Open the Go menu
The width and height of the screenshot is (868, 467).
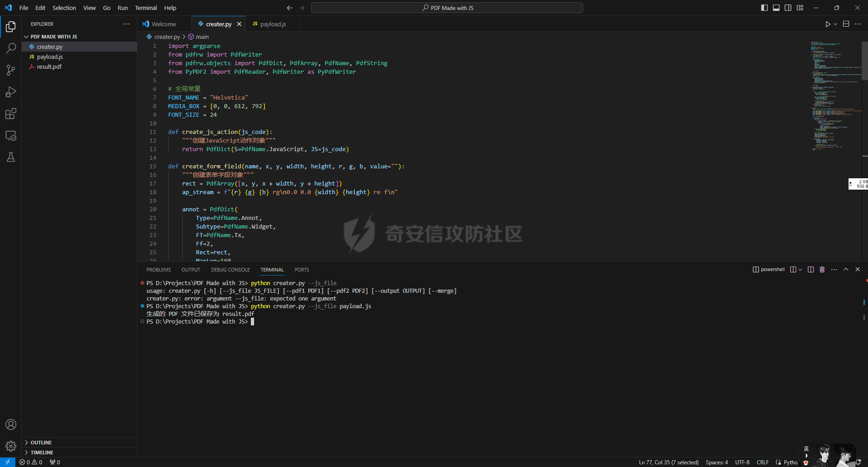(x=107, y=8)
